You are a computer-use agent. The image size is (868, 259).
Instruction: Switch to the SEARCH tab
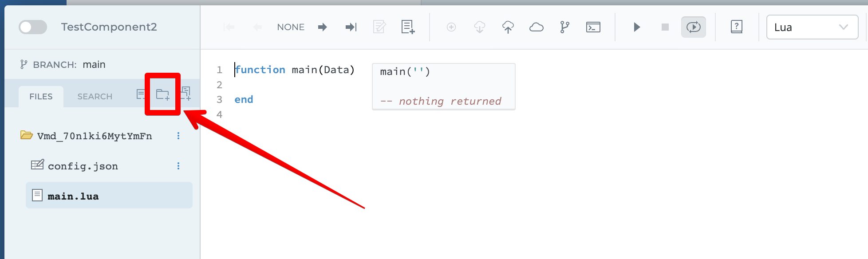pyautogui.click(x=95, y=96)
